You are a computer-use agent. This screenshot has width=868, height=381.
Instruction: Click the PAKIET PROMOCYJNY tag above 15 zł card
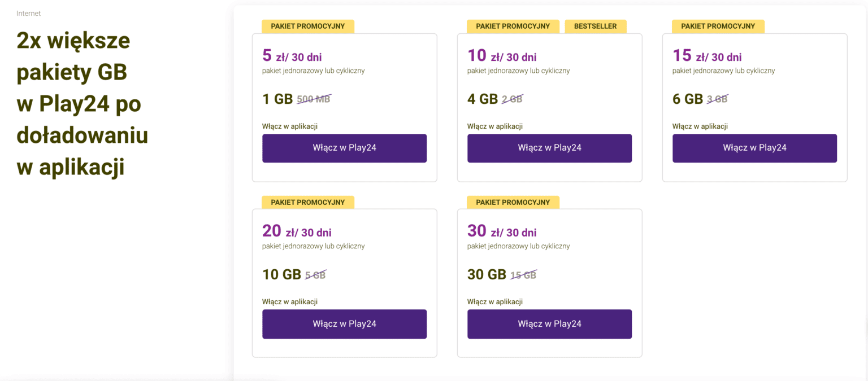point(718,27)
